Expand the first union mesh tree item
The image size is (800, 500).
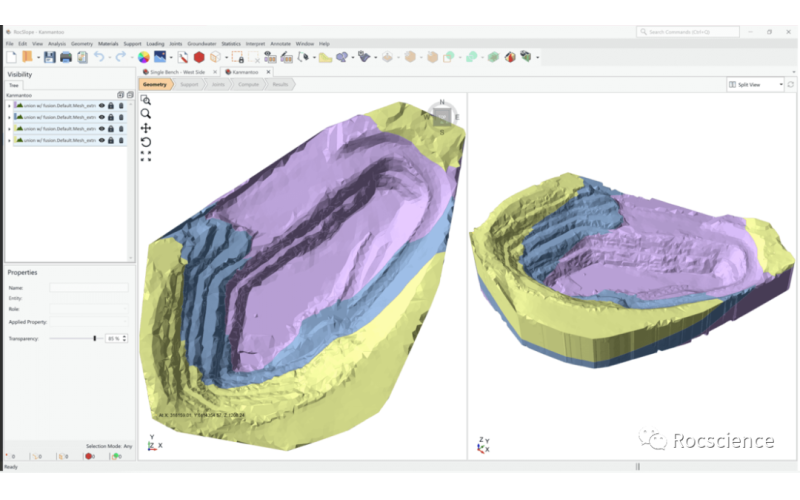(9, 104)
